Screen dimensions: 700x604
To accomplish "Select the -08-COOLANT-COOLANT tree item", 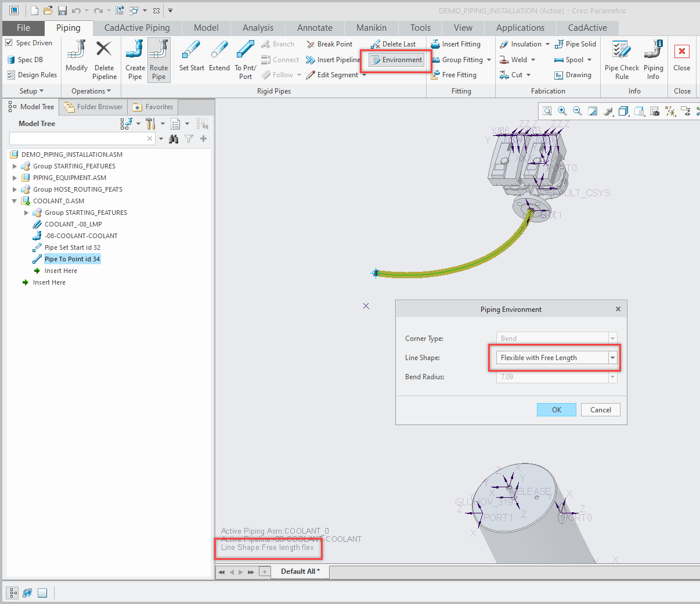I will pyautogui.click(x=81, y=236).
